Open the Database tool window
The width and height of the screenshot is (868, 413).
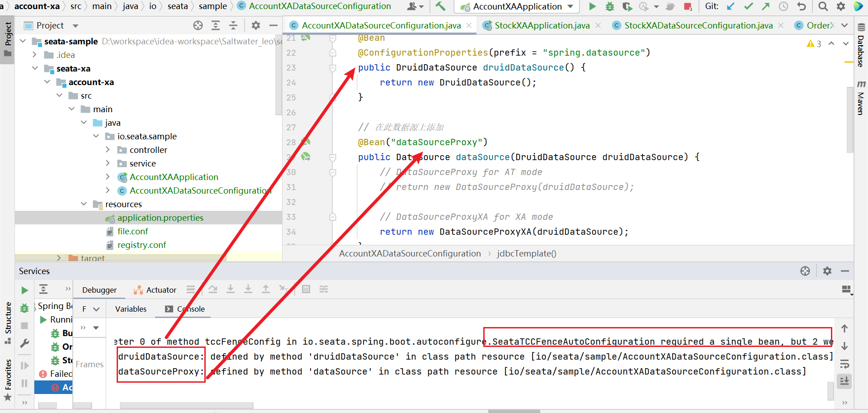pyautogui.click(x=861, y=46)
